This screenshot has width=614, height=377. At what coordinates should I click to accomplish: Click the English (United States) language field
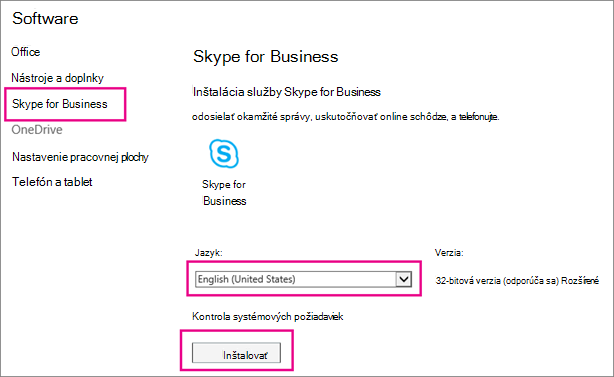pos(303,279)
